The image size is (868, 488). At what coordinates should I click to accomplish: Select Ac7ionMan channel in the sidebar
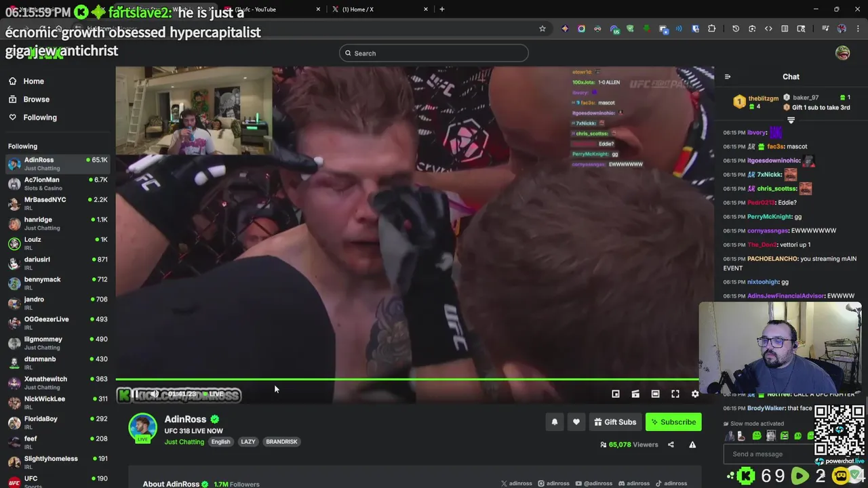point(58,183)
